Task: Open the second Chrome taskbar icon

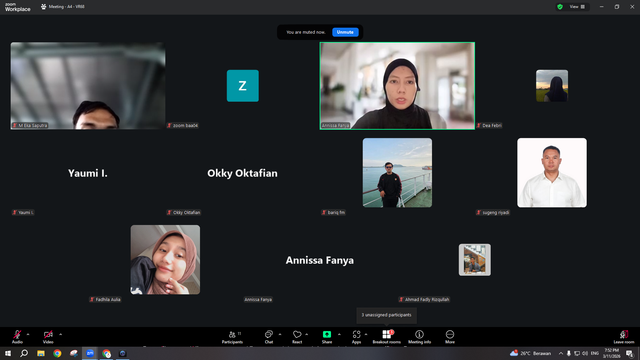Action: (x=107, y=353)
